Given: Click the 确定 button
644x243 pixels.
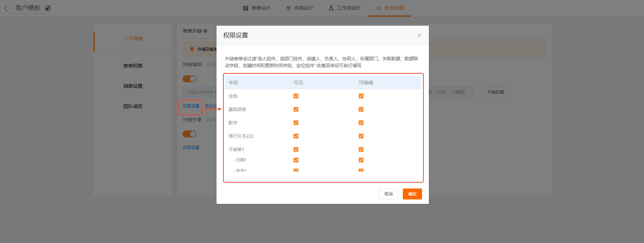Looking at the screenshot, I should pos(412,194).
